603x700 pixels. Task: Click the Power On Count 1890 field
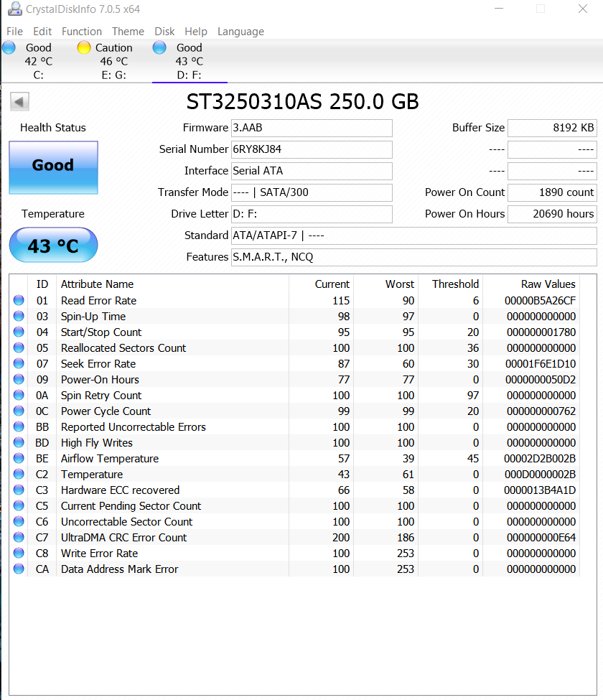[x=552, y=192]
